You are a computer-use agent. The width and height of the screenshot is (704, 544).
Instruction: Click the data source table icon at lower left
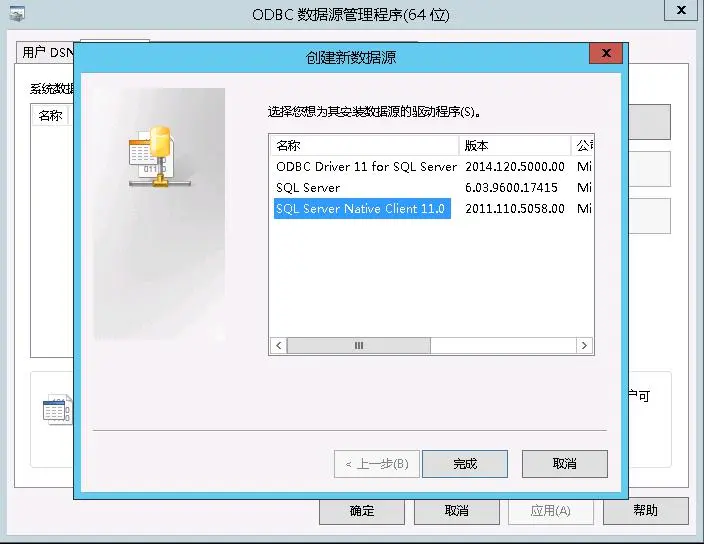click(57, 409)
